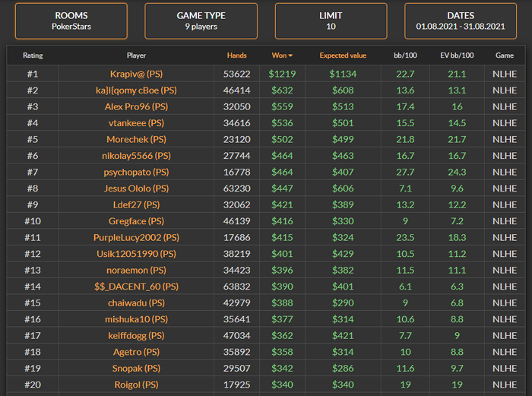Sort by Expected value column header

343,55
